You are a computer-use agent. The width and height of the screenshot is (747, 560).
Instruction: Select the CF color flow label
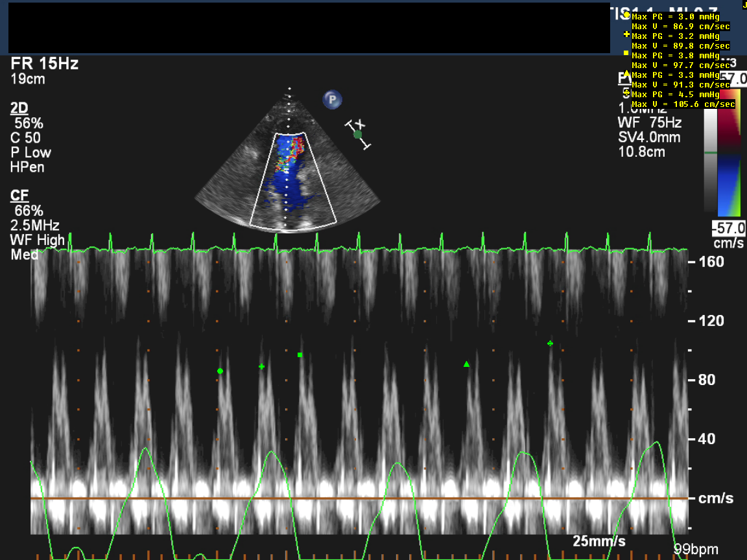pos(19,195)
